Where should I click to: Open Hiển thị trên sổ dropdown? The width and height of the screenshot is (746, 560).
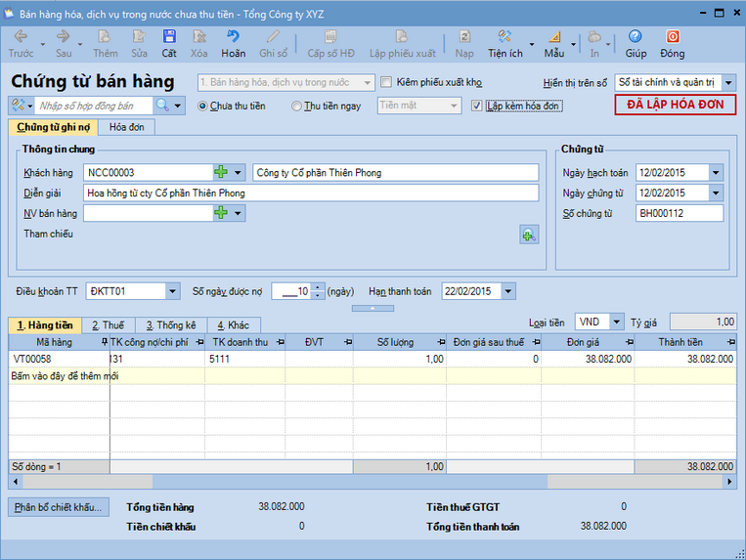728,83
